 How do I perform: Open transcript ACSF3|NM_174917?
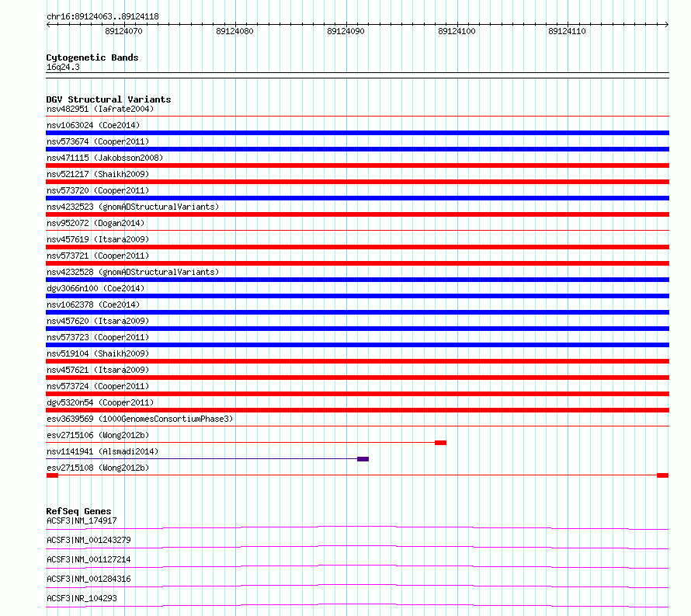82,520
